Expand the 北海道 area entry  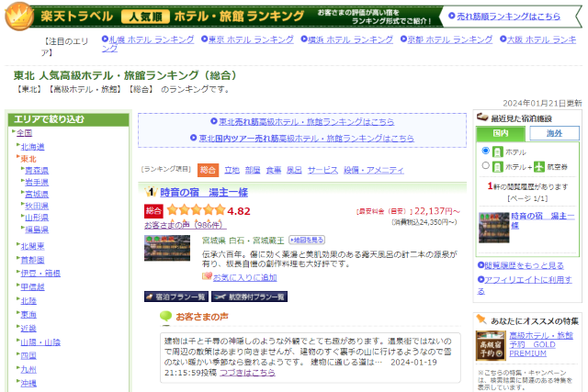[x=32, y=146]
